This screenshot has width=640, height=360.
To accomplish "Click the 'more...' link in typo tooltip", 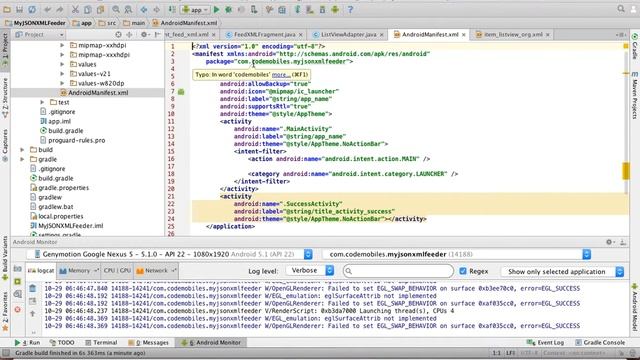I will click(281, 75).
